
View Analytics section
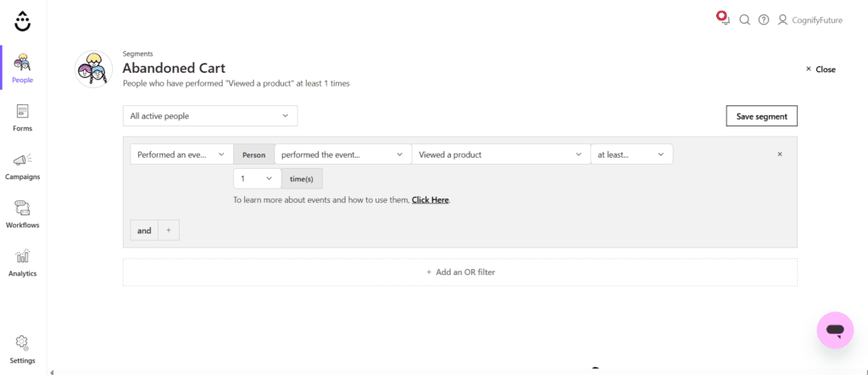23,262
